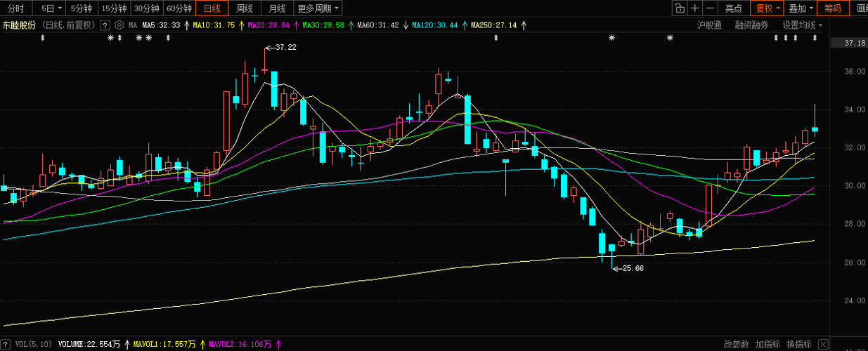
Task: Expand the 更多周期 dropdown
Action: (x=318, y=8)
